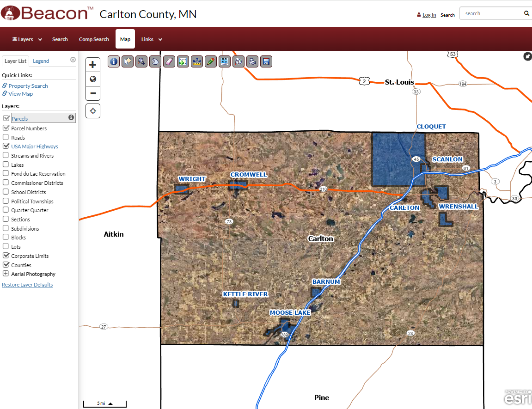Click the printer icon in map toolbar
Image resolution: width=532 pixels, height=409 pixels.
(x=252, y=61)
